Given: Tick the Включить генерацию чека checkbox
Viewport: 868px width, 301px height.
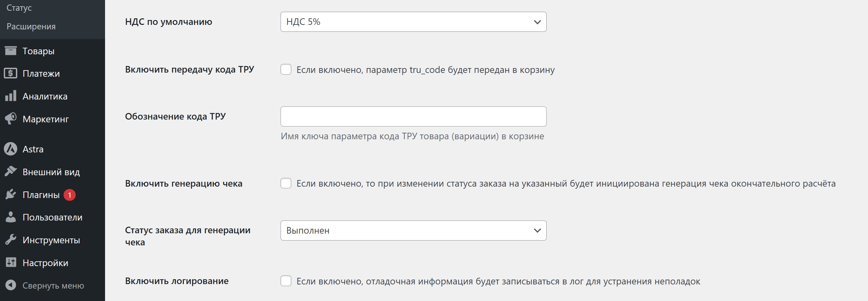Looking at the screenshot, I should 286,183.
